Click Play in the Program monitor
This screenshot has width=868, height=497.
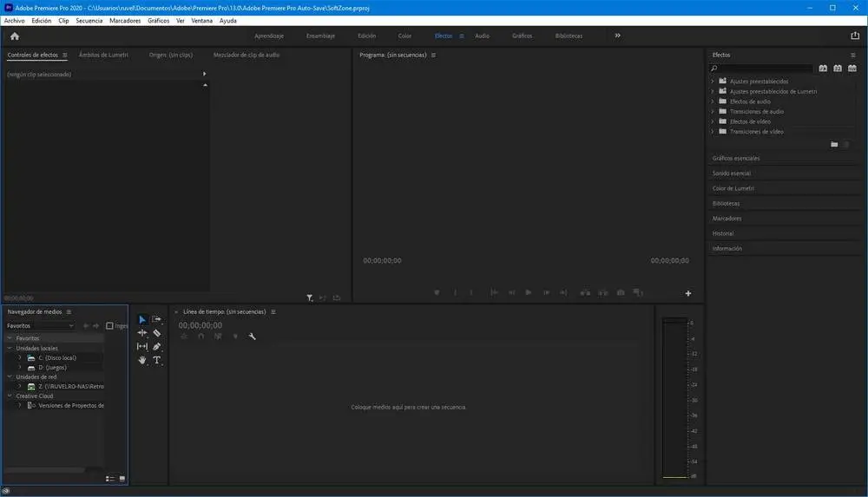529,292
